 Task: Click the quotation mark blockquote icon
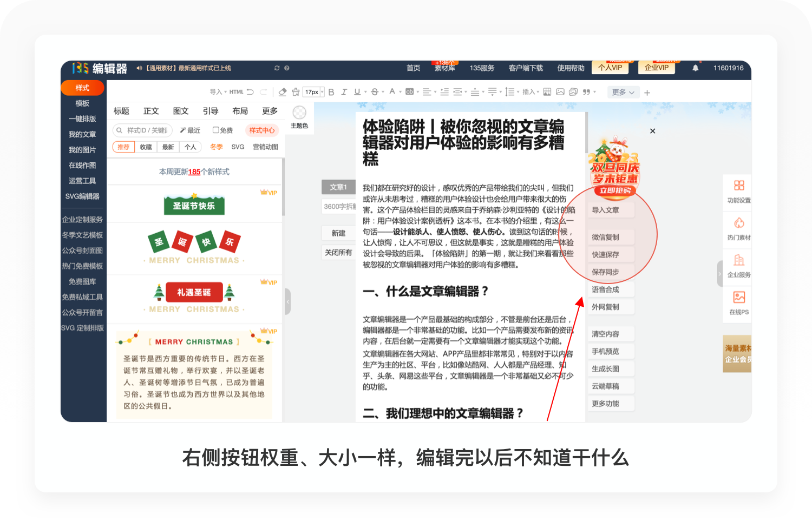[x=586, y=92]
